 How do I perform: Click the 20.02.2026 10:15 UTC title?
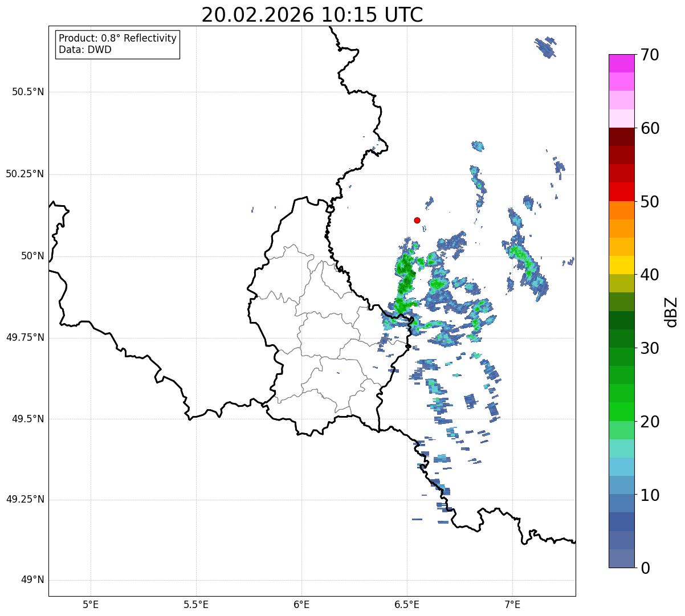tap(312, 15)
